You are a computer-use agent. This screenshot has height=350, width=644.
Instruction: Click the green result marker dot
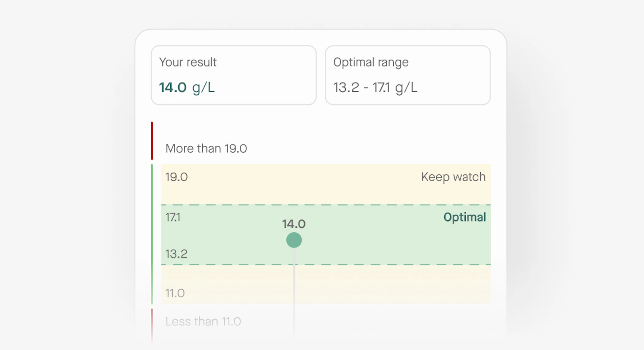point(294,240)
